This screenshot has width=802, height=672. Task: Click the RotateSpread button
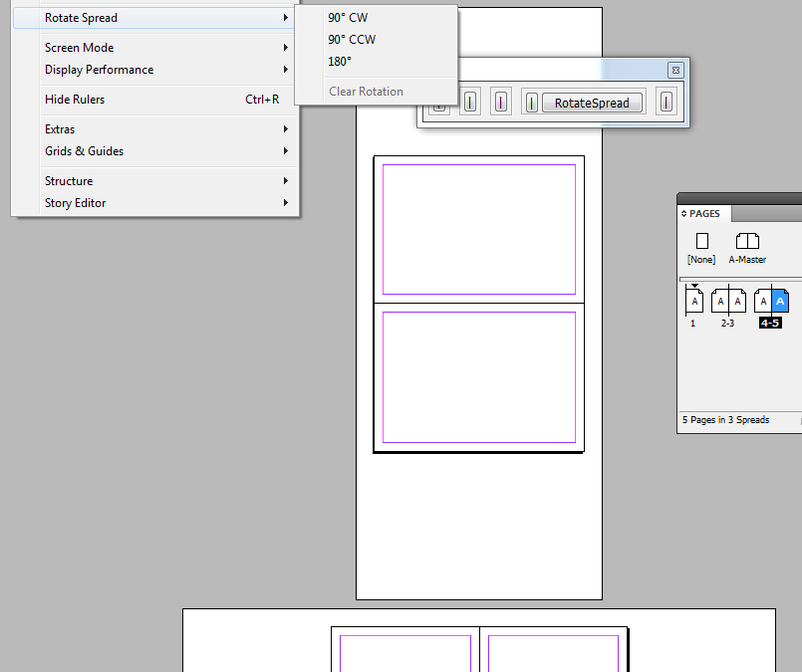(592, 103)
